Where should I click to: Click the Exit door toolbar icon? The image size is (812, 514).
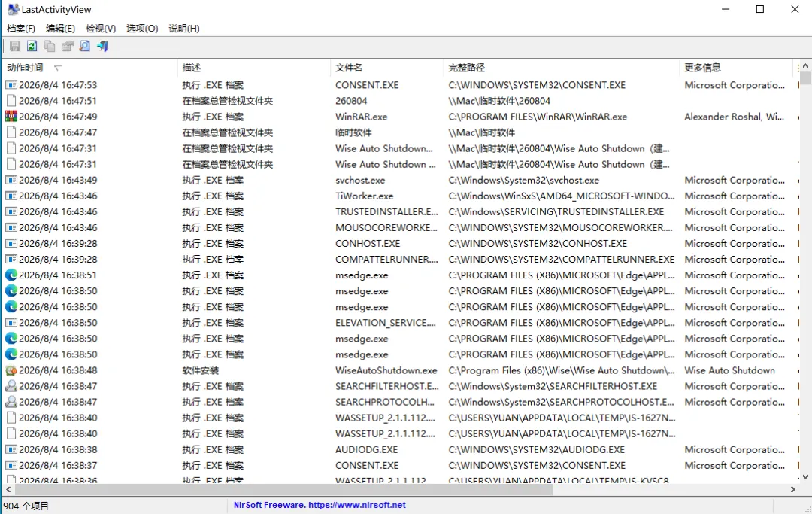tap(102, 46)
